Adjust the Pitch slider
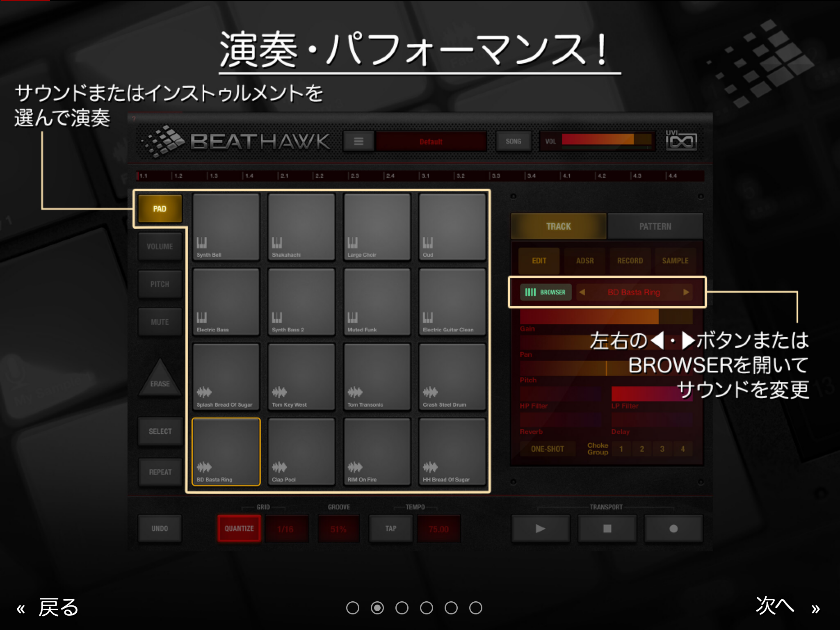840x630 pixels. coord(606,368)
